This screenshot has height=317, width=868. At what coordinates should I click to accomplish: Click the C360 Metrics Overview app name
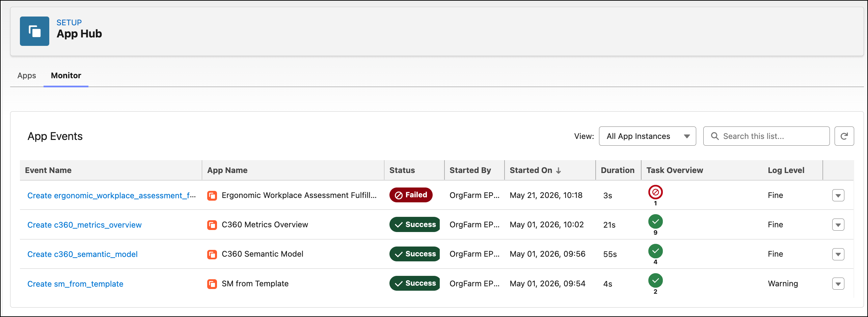(265, 225)
